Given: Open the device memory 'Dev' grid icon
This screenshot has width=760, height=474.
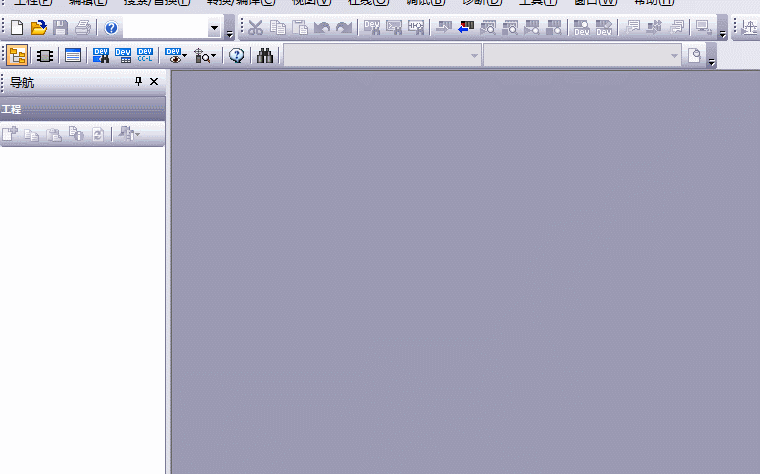Looking at the screenshot, I should 123,56.
